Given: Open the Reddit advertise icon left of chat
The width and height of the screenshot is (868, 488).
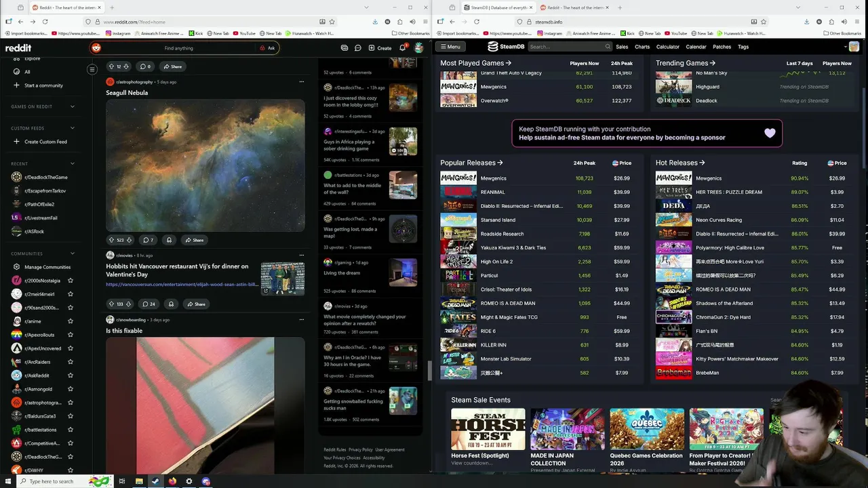Looking at the screenshot, I should pos(344,48).
